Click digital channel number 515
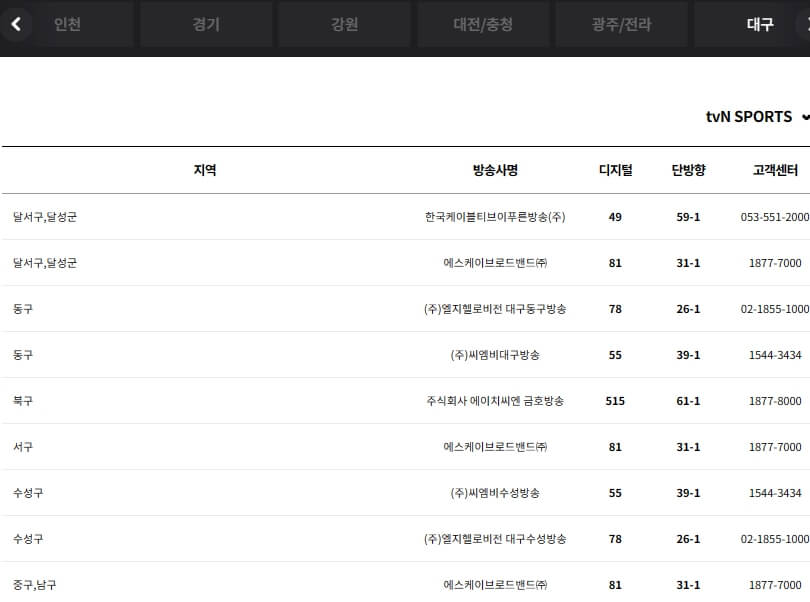This screenshot has width=810, height=602. tap(615, 401)
